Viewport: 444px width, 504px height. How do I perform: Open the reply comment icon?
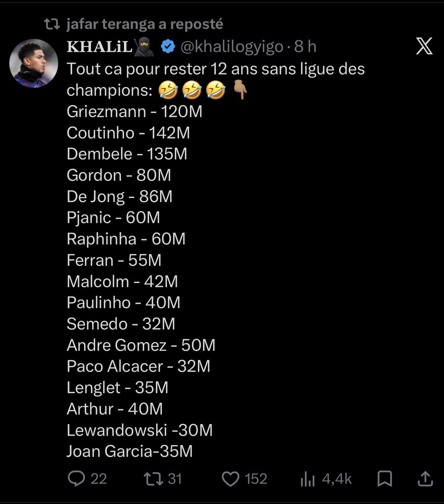click(x=76, y=479)
